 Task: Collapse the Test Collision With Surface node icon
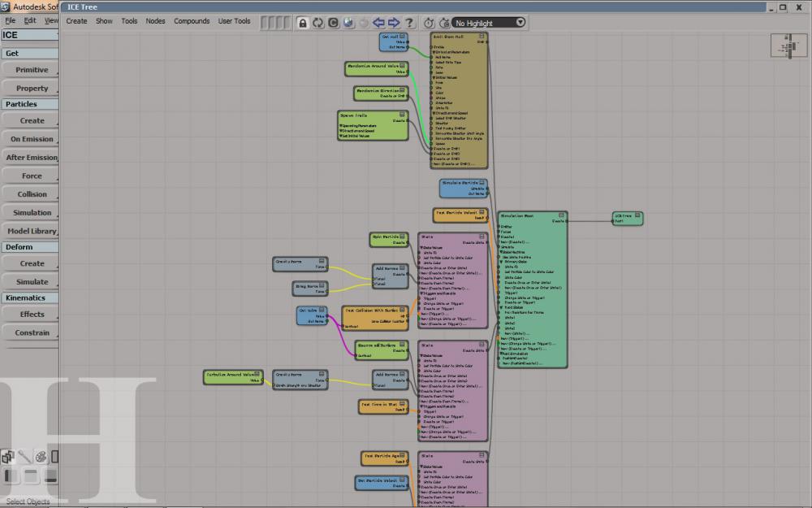402,310
